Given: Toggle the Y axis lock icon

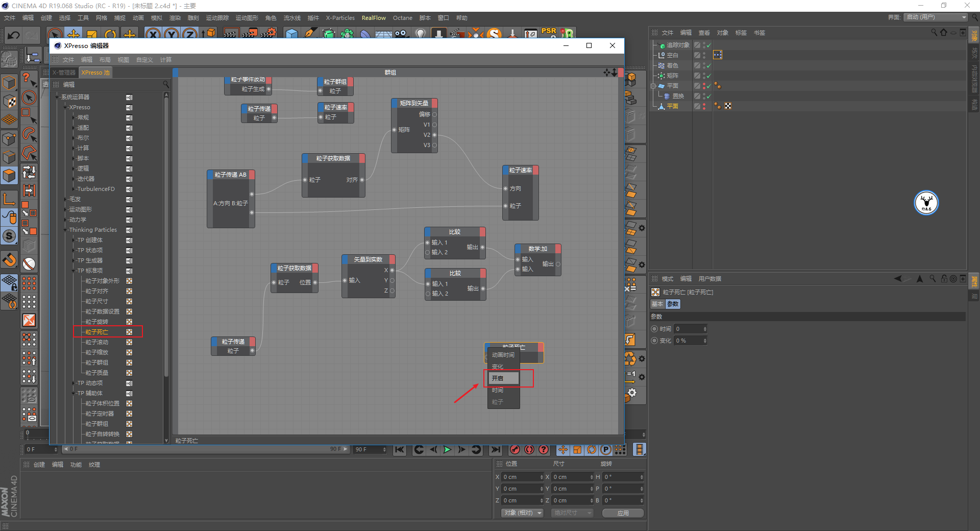Looking at the screenshot, I should (x=171, y=35).
